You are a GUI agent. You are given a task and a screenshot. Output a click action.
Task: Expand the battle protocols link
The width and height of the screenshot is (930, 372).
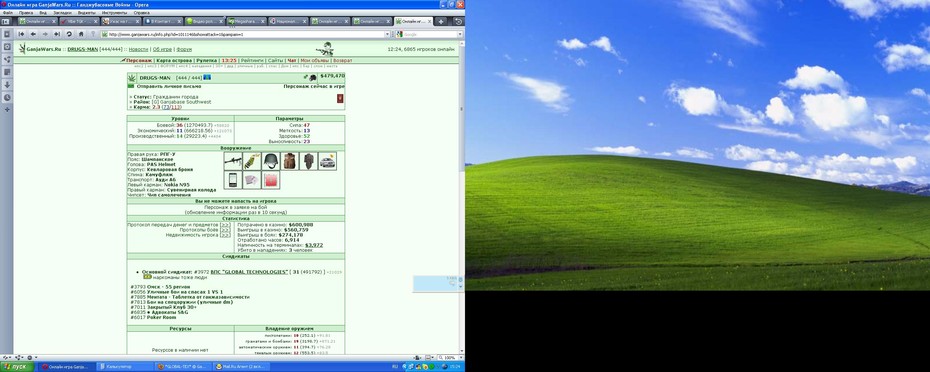click(x=225, y=230)
